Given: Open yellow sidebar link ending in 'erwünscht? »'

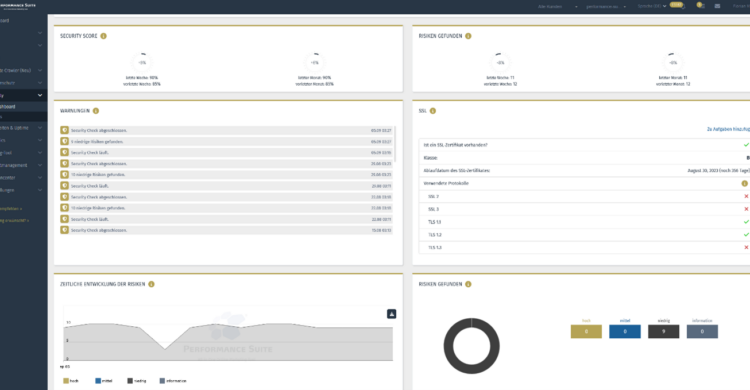Looking at the screenshot, I should click(x=14, y=221).
